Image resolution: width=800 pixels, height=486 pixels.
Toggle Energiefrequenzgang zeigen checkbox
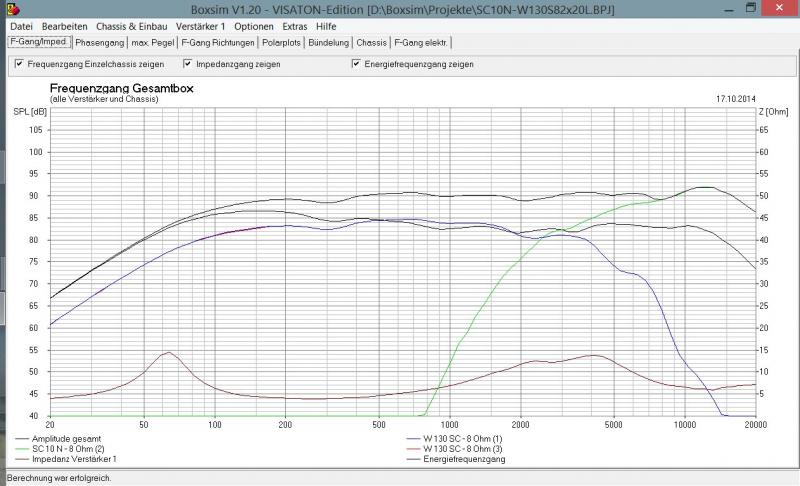(356, 64)
